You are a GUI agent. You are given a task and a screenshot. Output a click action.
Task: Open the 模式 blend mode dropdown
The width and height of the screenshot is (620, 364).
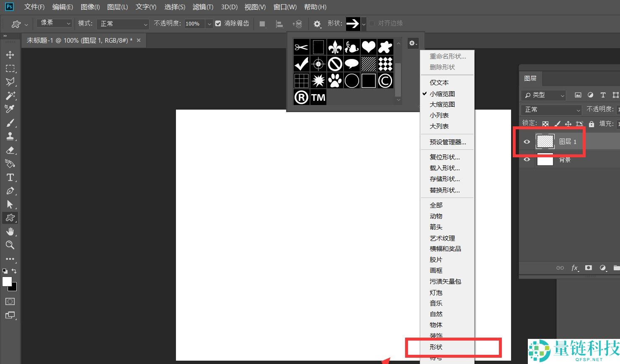click(123, 24)
